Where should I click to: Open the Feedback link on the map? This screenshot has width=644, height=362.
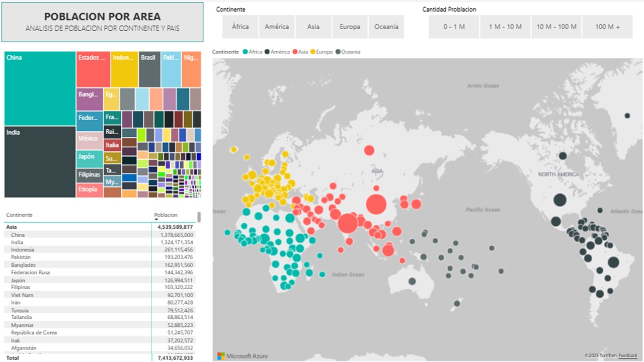tap(628, 355)
